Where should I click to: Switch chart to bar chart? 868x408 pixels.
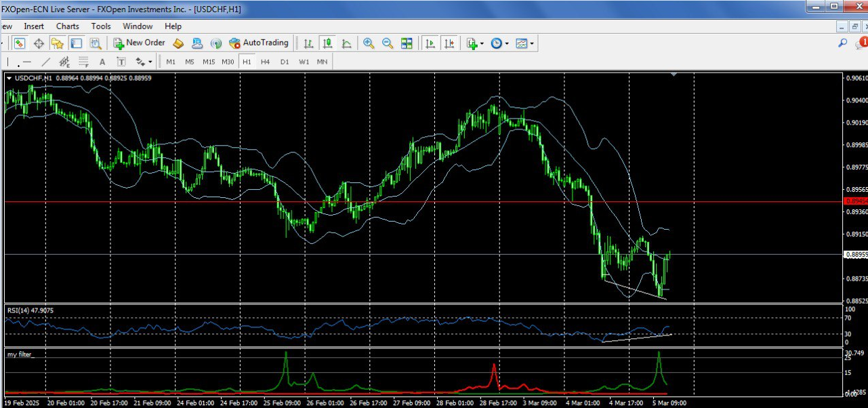308,43
